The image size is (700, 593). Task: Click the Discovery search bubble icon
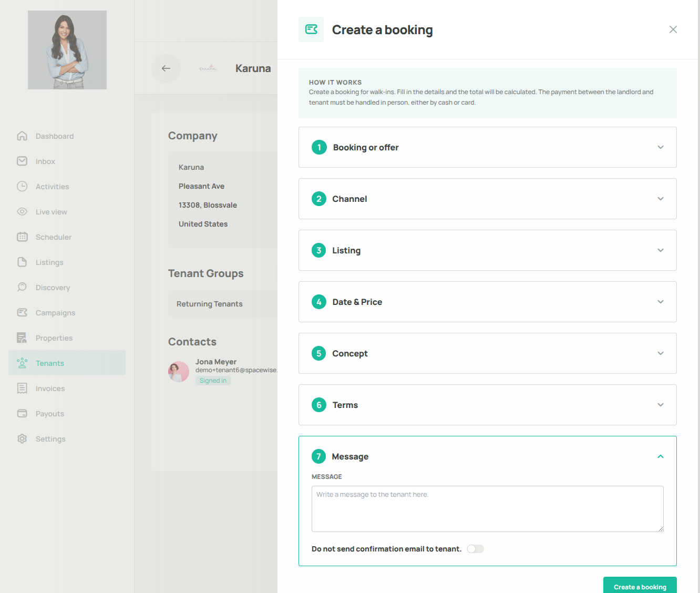coord(22,288)
